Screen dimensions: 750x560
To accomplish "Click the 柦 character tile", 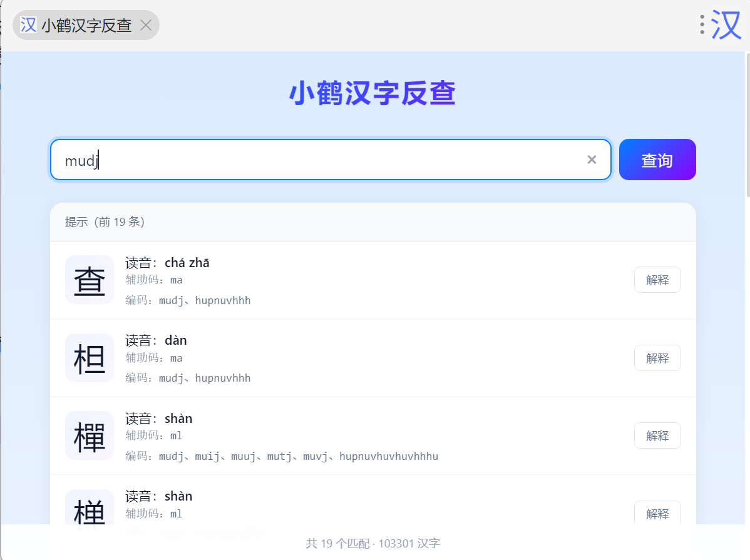I will (90, 358).
